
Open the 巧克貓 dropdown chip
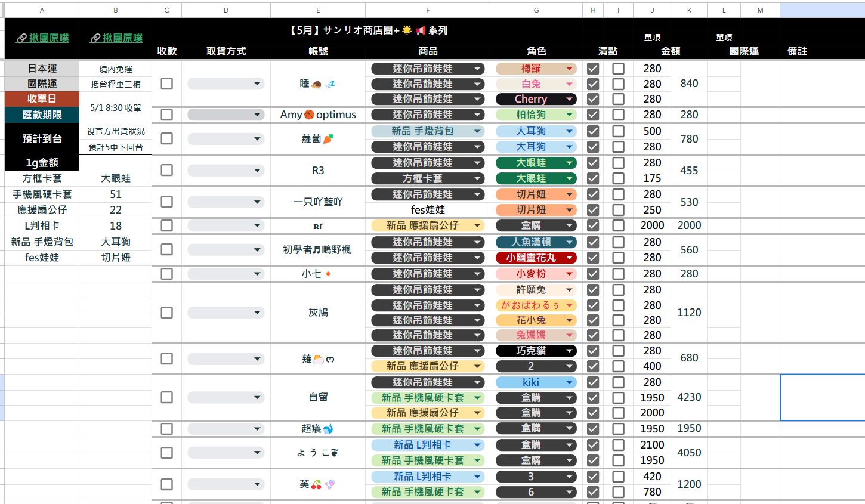point(536,351)
